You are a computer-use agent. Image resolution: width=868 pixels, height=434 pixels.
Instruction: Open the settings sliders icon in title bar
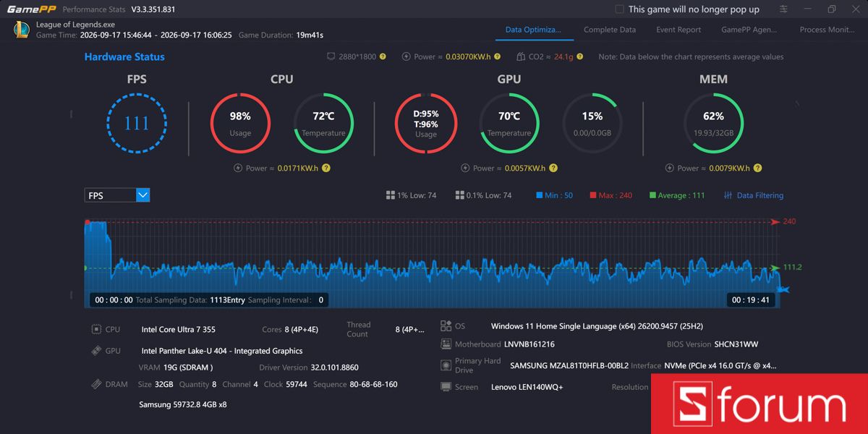784,9
